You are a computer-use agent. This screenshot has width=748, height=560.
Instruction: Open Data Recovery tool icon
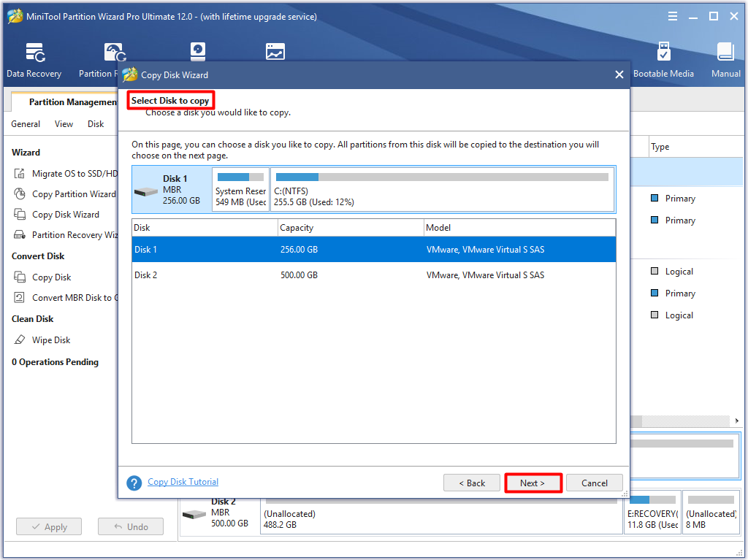(x=35, y=53)
